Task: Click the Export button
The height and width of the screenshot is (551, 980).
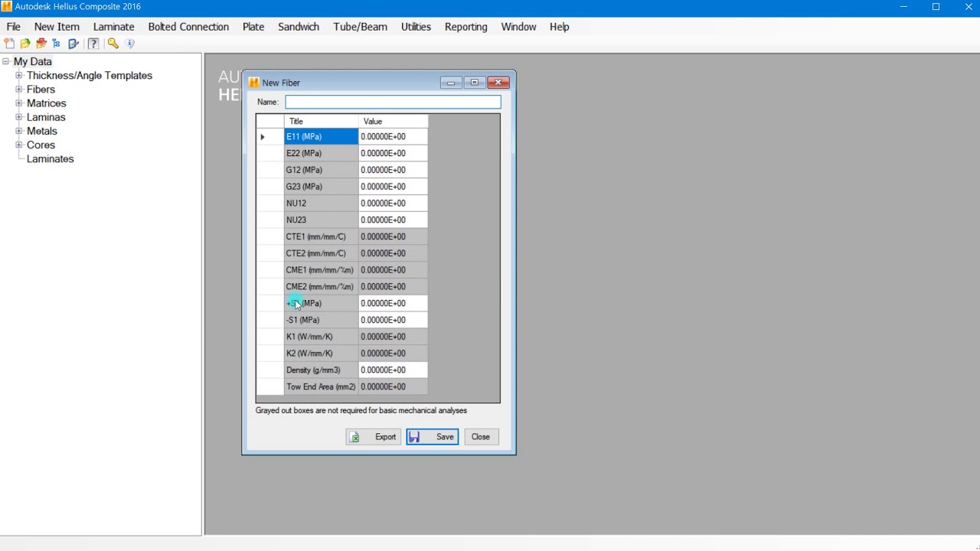Action: [x=373, y=437]
